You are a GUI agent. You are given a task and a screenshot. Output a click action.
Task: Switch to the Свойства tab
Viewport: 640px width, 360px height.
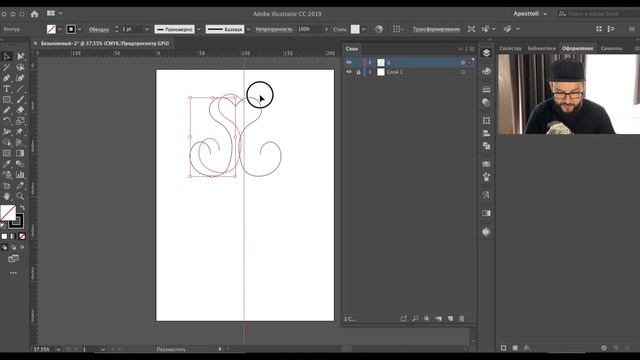point(510,48)
